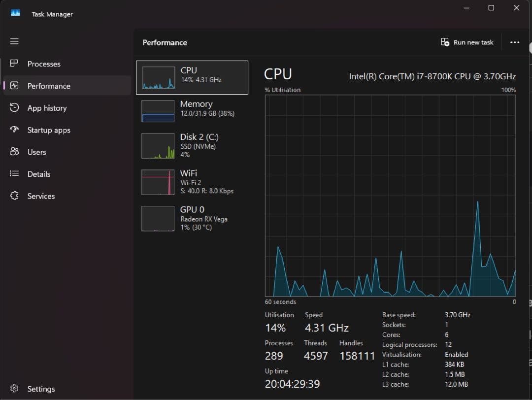Open Services via the puzzle-piece icon
532x400 pixels.
[14, 196]
